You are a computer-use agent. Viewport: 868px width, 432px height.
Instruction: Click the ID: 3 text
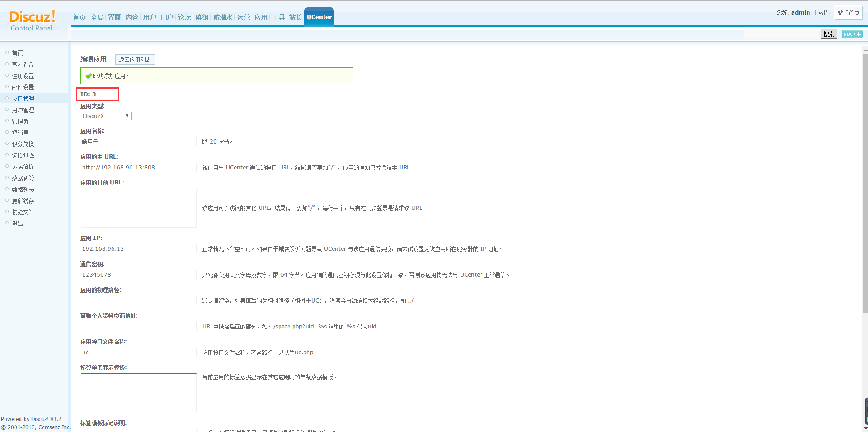point(88,94)
